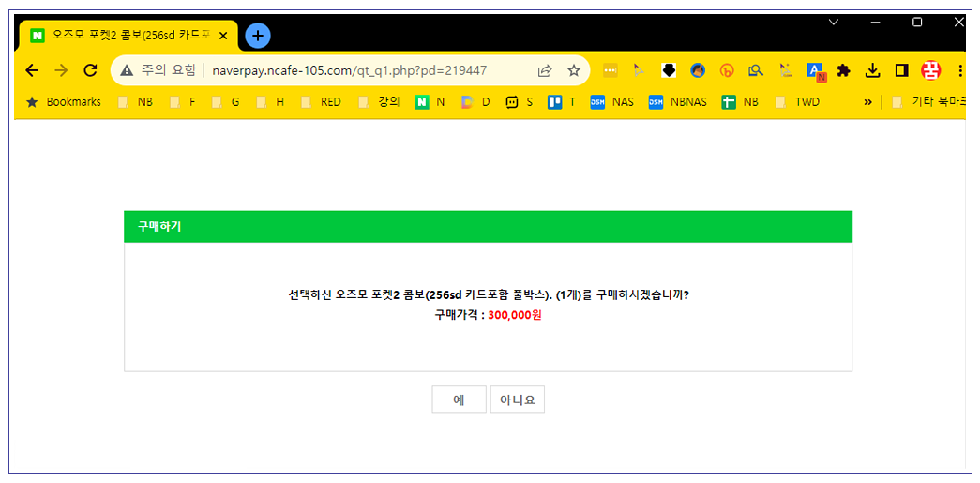The image size is (980, 483).
Task: Expand hidden bookmarks with the » chevron
Action: click(867, 102)
